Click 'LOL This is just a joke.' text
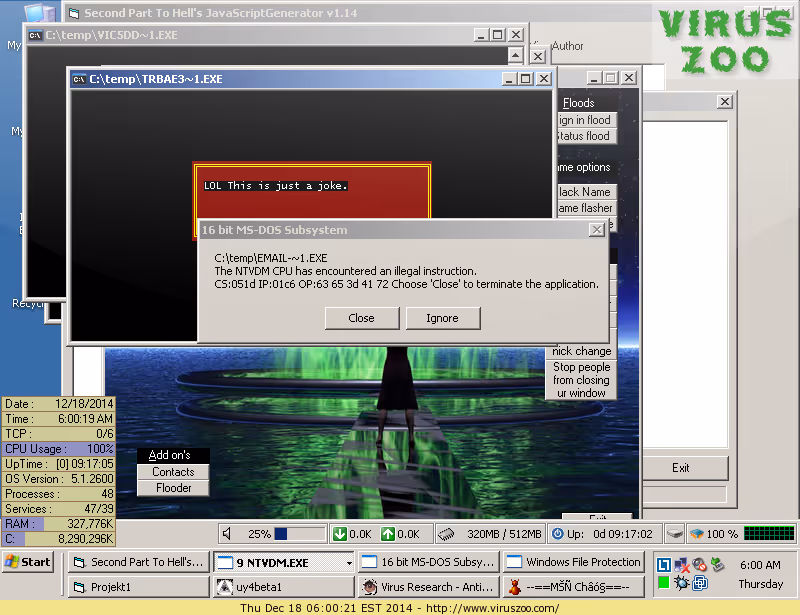 coord(276,186)
